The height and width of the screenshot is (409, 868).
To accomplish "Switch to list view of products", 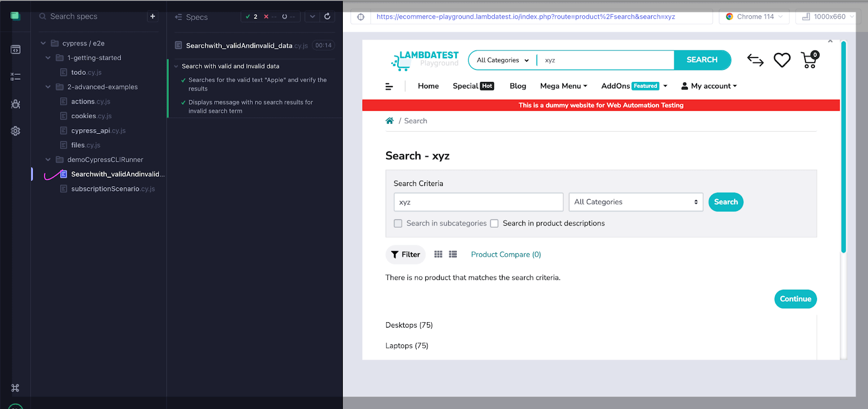I will click(x=453, y=254).
